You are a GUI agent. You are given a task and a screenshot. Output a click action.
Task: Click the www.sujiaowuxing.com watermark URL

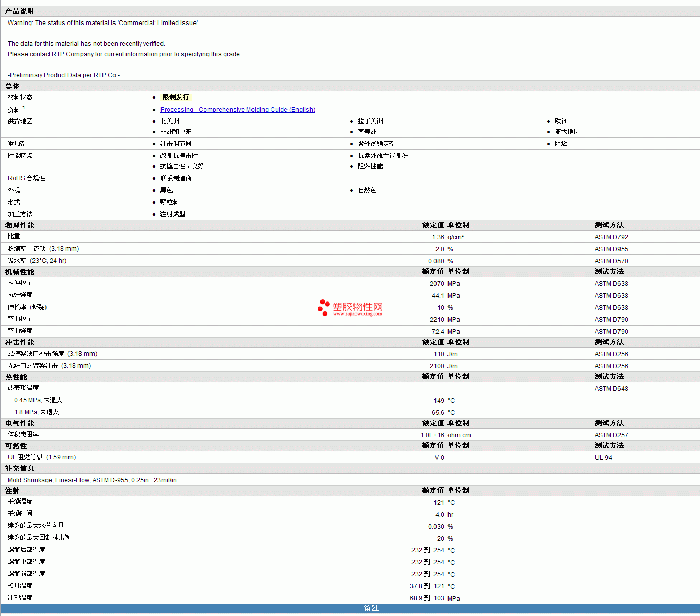[x=358, y=314]
